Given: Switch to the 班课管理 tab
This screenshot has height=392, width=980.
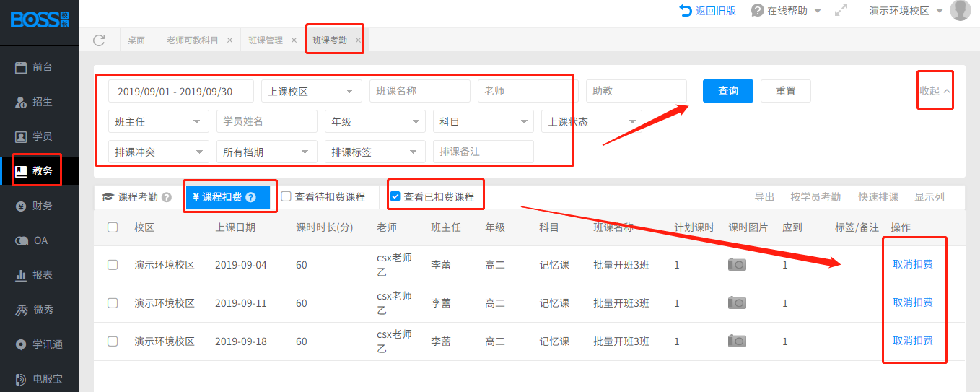Looking at the screenshot, I should coord(266,40).
